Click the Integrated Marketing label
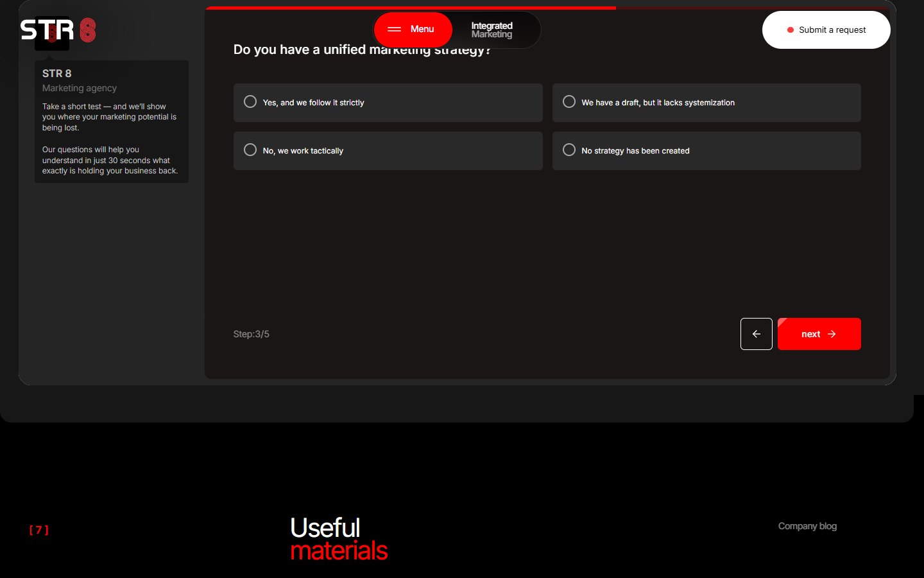 pos(492,30)
